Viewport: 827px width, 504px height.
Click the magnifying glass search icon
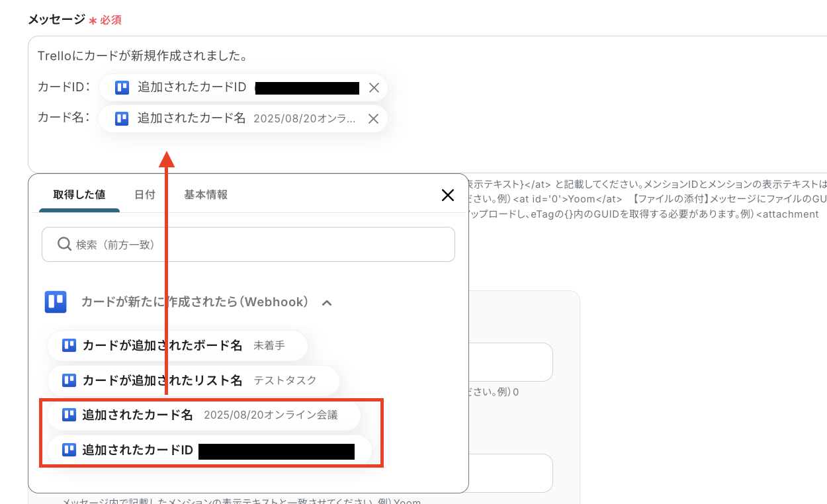point(64,244)
